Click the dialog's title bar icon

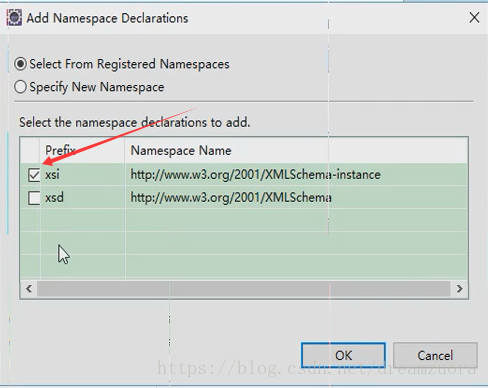pyautogui.click(x=14, y=18)
